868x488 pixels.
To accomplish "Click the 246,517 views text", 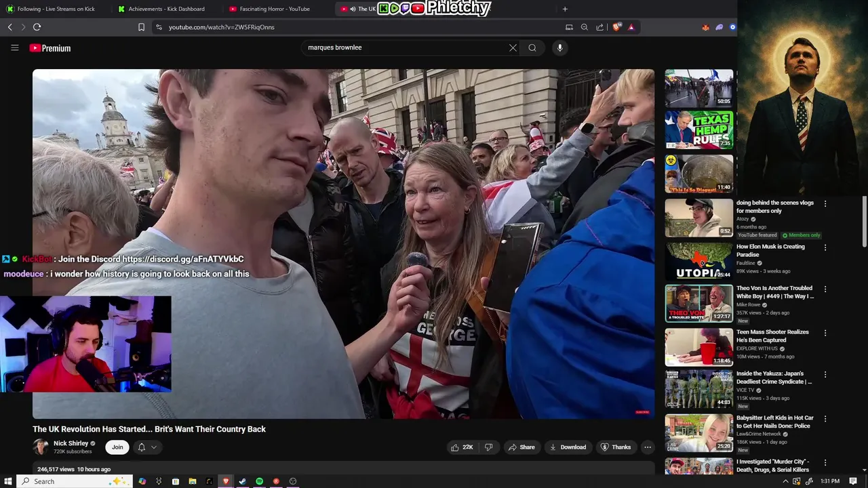I will click(56, 469).
